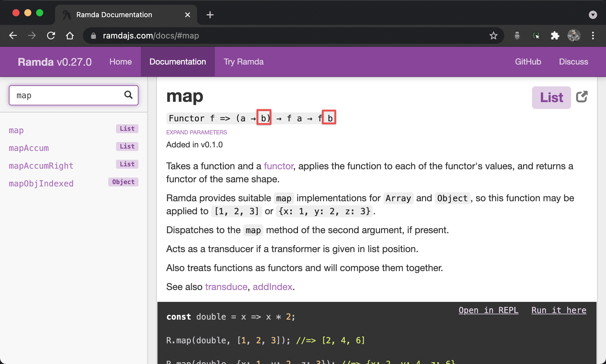This screenshot has height=364, width=606.
Task: Click the '[1, 2, 3]' inline code
Action: [x=236, y=211]
